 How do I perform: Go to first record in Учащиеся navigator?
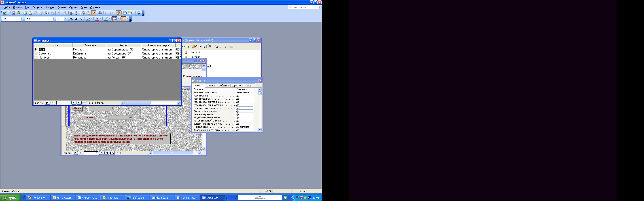pyautogui.click(x=47, y=103)
